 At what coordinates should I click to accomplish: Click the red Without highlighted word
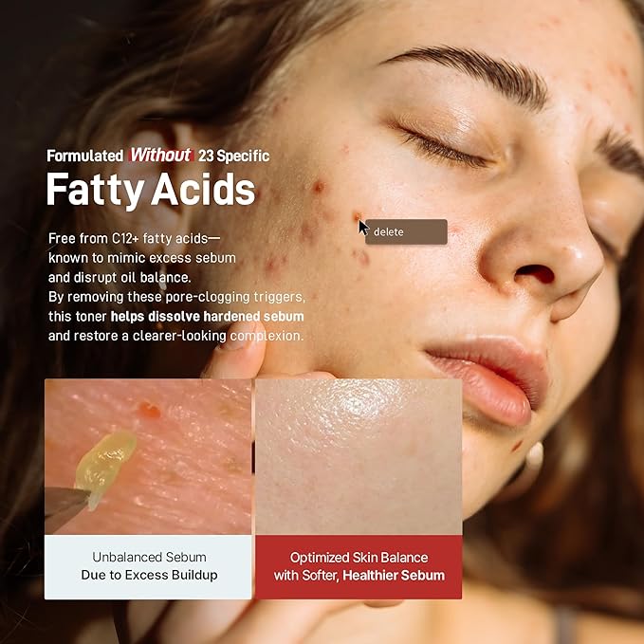tap(160, 156)
